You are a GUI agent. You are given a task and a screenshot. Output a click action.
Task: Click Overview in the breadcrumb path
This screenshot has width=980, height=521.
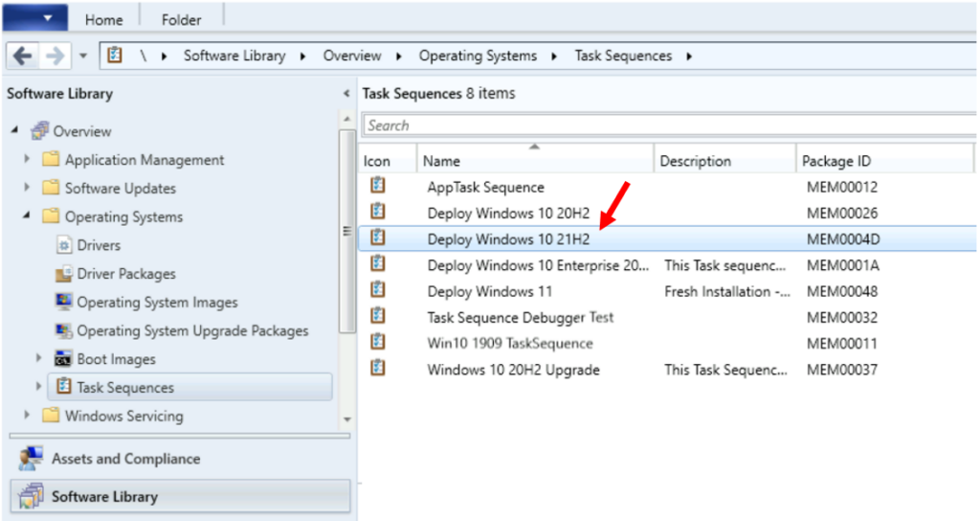click(x=352, y=56)
